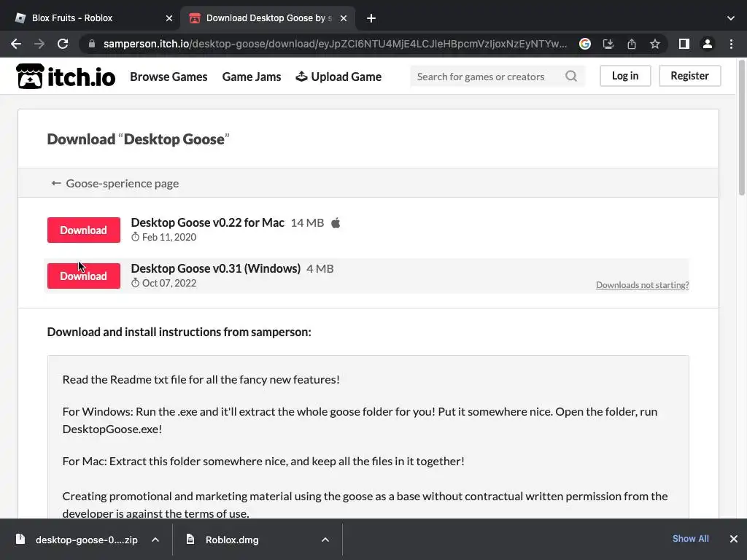Image resolution: width=747 pixels, height=560 pixels.
Task: Open Game Jams menu item
Action: (252, 77)
